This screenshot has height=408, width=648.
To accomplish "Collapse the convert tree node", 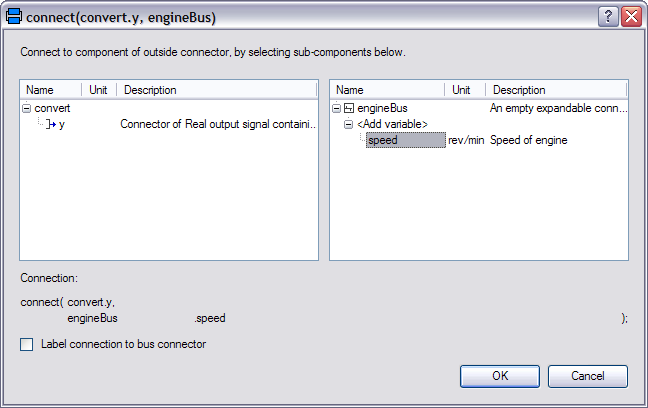I will coord(26,108).
